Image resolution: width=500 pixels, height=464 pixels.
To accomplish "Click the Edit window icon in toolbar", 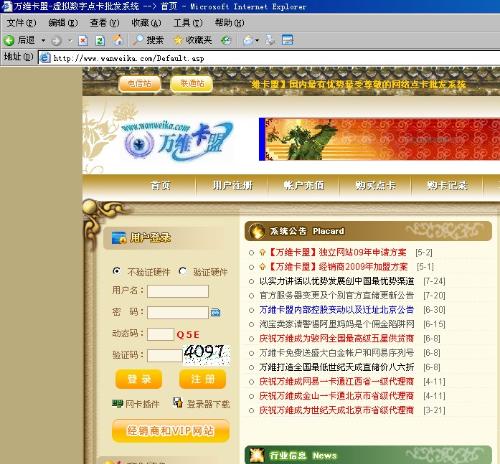I will tap(287, 40).
